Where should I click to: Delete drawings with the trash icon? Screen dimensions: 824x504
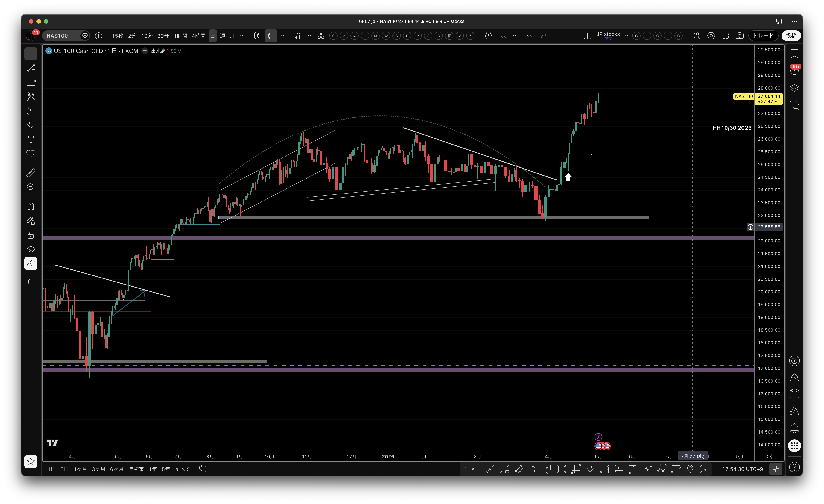point(31,283)
